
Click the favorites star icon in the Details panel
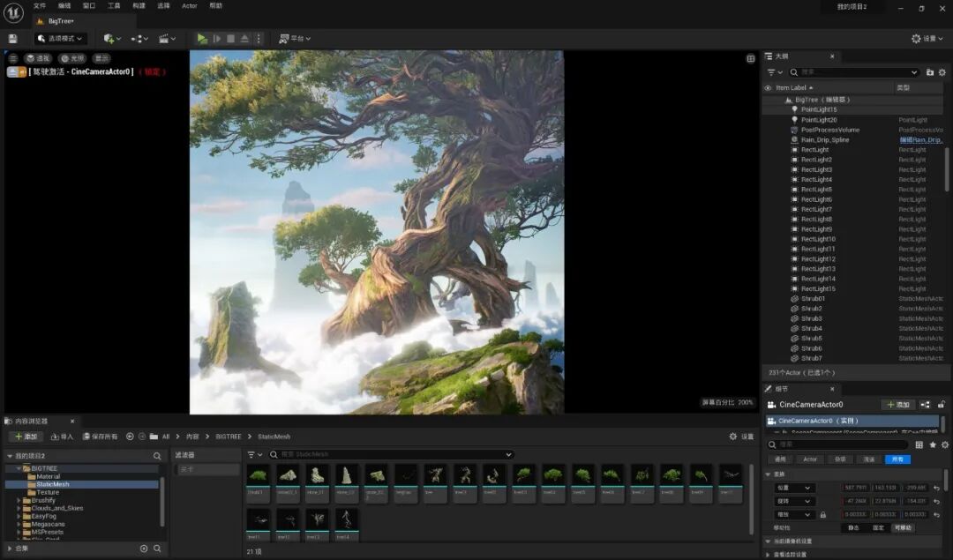coord(933,444)
